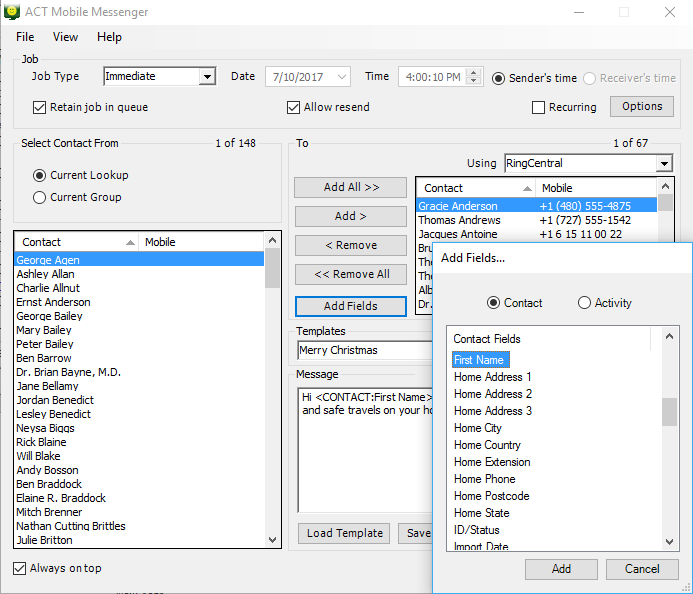
Task: Open the Help menu
Action: [x=109, y=37]
